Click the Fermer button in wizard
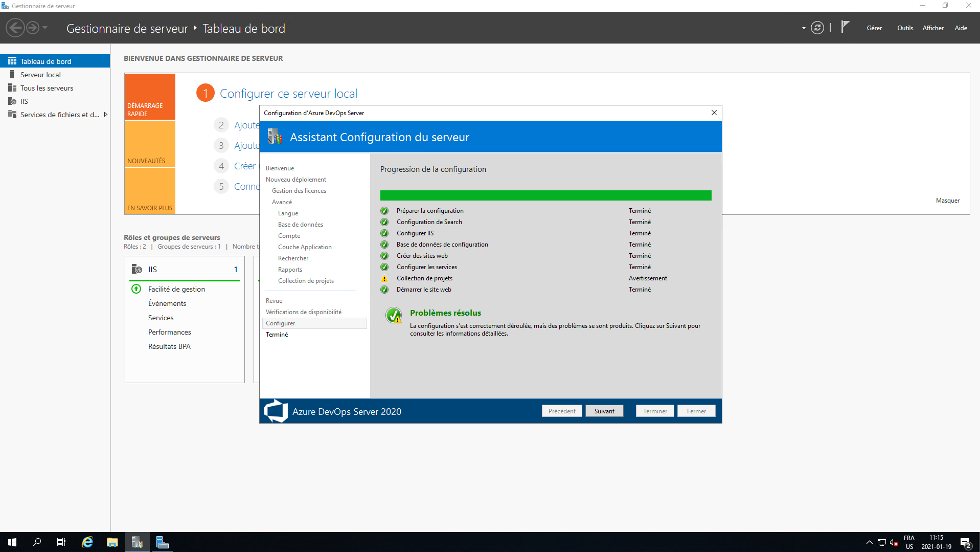The image size is (980, 552). point(696,411)
